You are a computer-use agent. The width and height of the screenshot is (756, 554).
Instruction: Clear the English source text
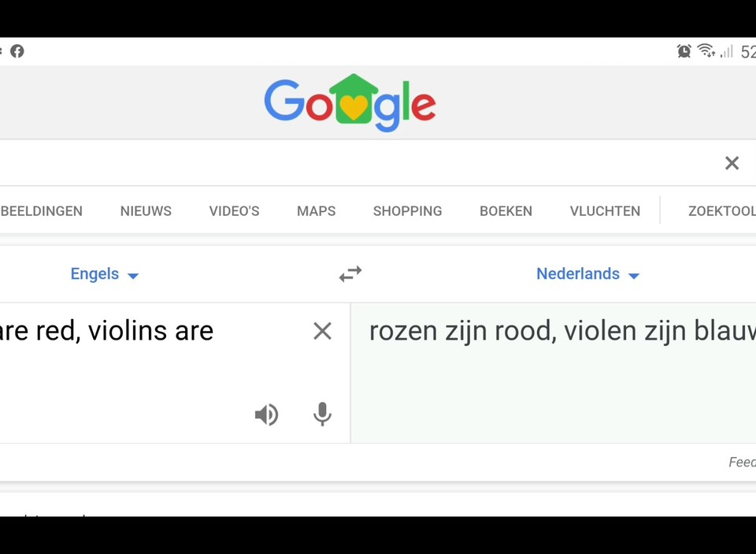click(x=322, y=331)
